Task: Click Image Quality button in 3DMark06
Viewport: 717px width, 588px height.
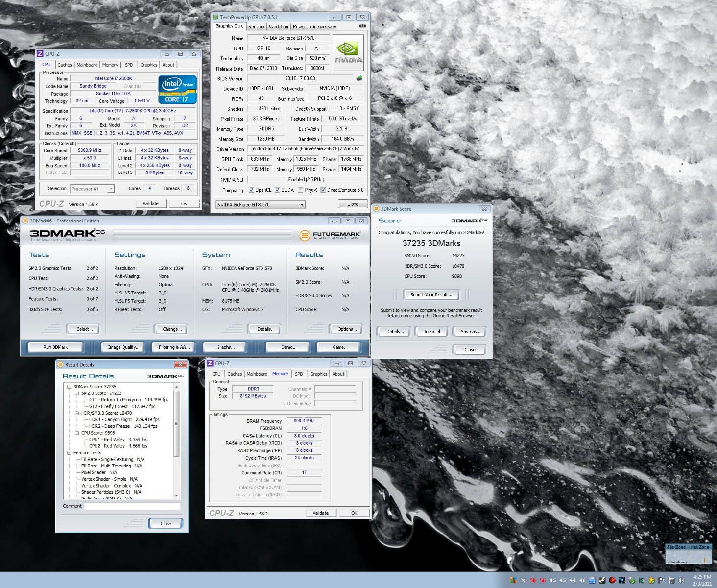Action: 123,347
